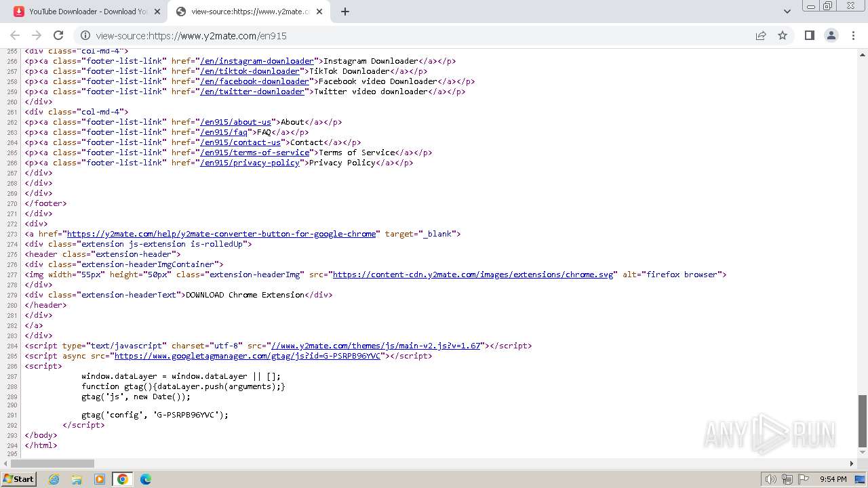
Task: Go back to the previous page
Action: (x=15, y=35)
